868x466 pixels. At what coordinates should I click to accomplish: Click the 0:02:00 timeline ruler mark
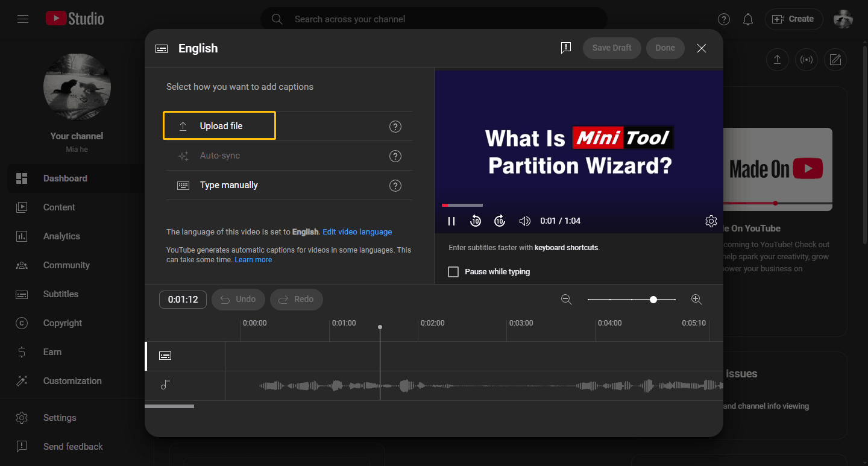pos(433,323)
